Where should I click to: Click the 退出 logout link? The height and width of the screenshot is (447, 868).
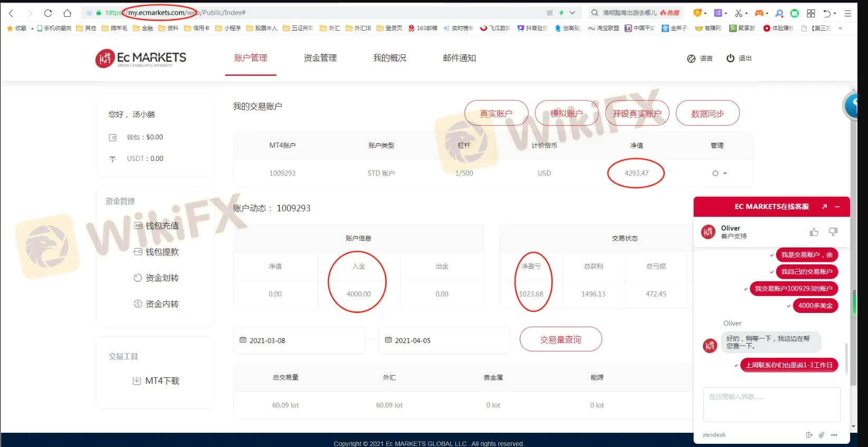pos(745,59)
